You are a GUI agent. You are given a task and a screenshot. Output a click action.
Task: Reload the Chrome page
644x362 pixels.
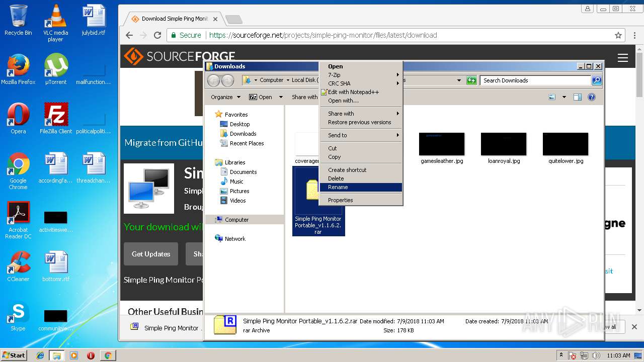pyautogui.click(x=157, y=35)
